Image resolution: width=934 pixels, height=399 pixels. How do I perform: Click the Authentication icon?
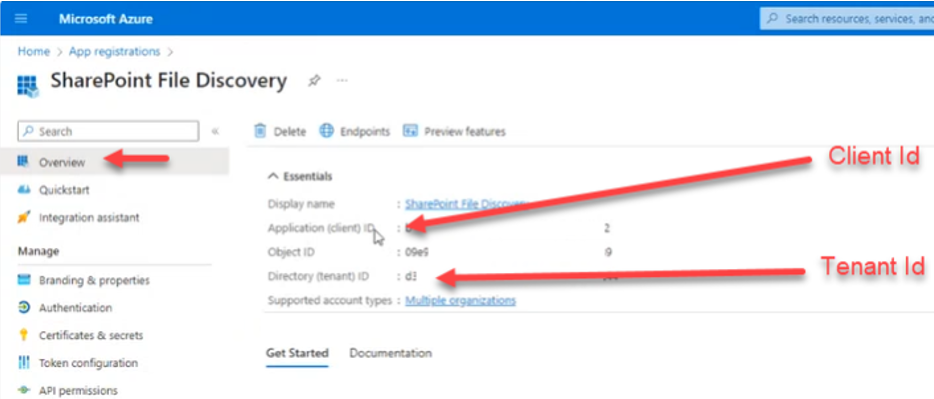click(24, 308)
